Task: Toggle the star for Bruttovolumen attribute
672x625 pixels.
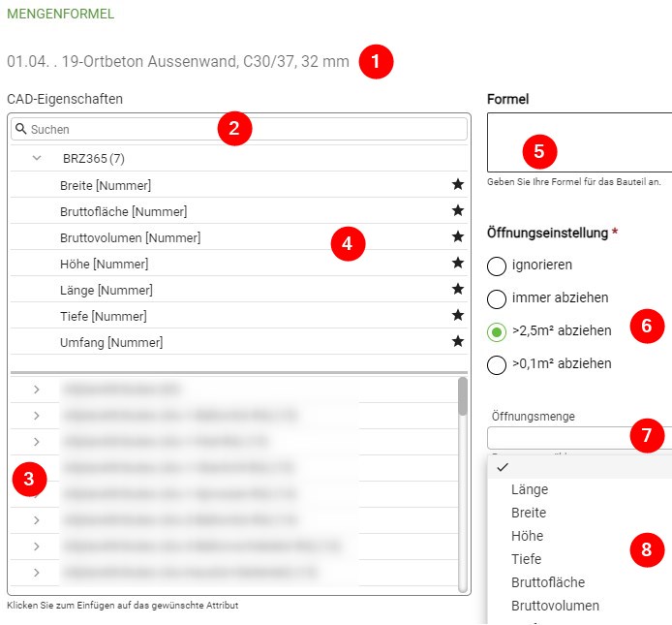Action: 457,237
